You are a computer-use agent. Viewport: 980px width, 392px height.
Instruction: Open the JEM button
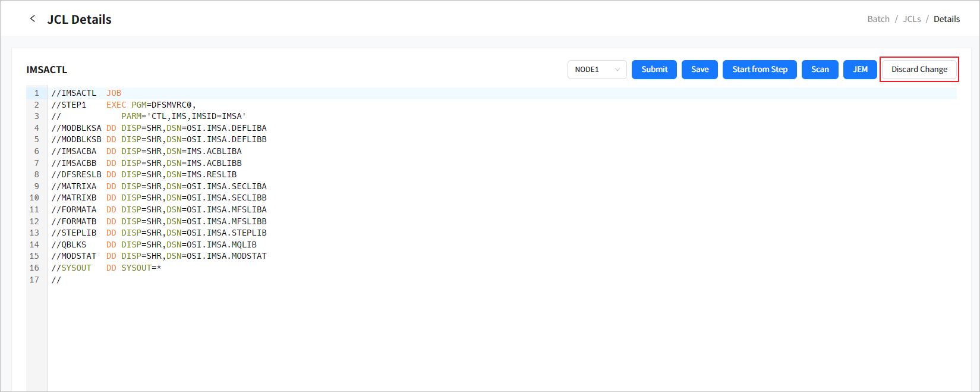tap(859, 70)
